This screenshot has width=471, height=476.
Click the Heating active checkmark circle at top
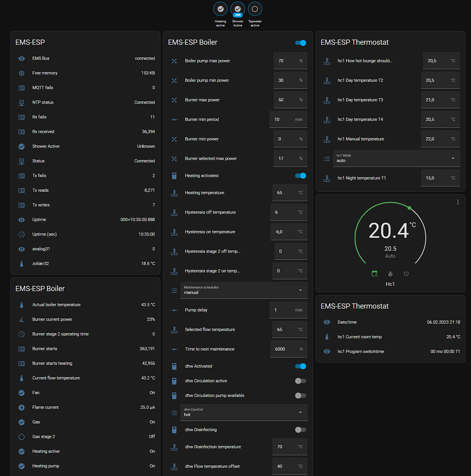(x=220, y=9)
